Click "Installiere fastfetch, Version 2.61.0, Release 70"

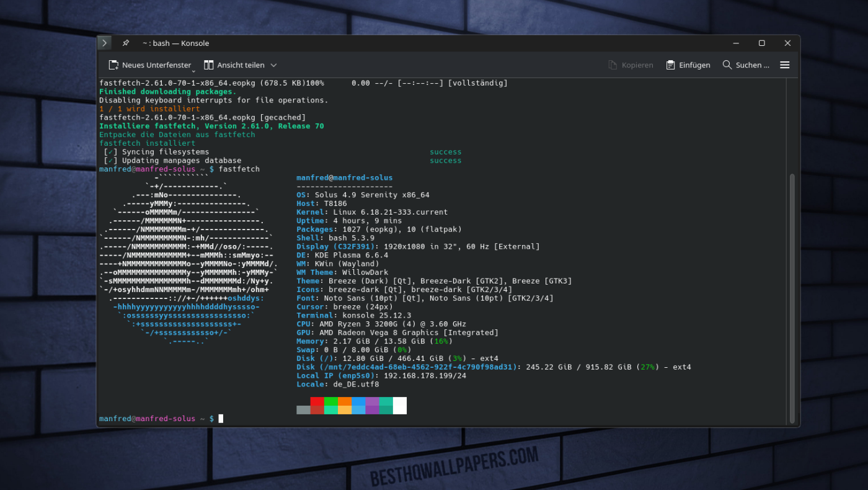(x=211, y=127)
